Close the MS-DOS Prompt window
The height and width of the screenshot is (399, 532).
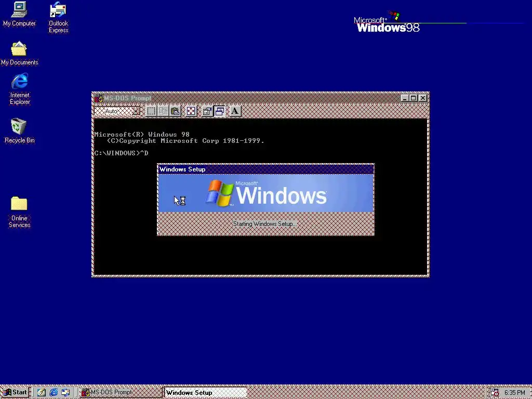point(423,98)
